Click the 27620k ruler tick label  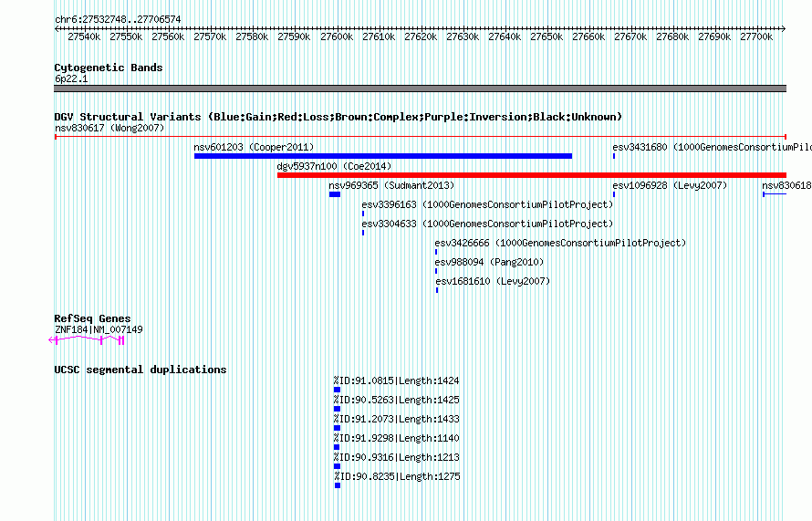[x=421, y=36]
